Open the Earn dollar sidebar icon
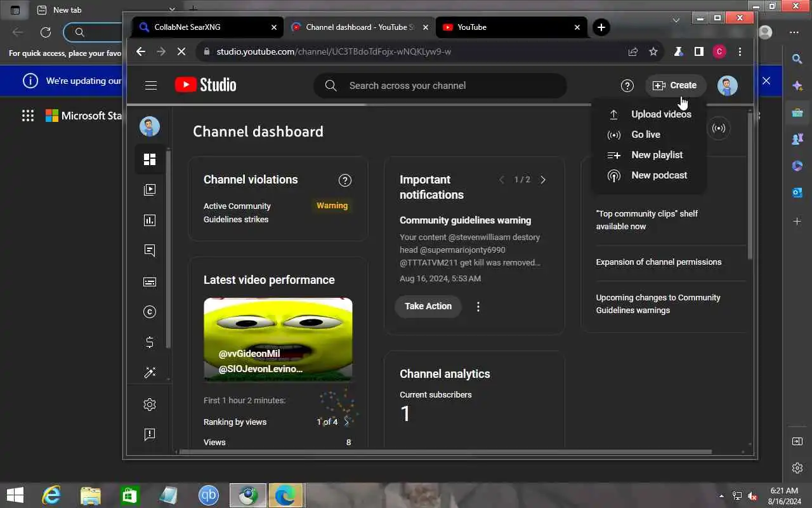 coord(150,342)
